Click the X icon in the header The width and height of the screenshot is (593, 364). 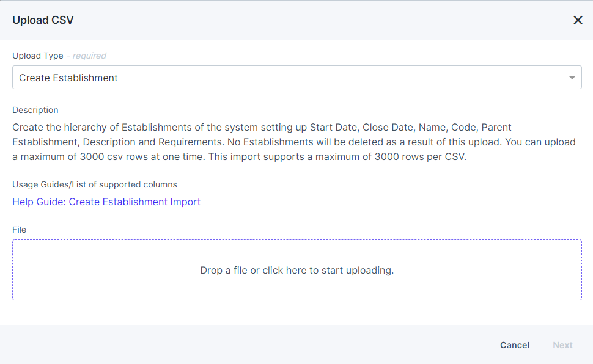[577, 20]
